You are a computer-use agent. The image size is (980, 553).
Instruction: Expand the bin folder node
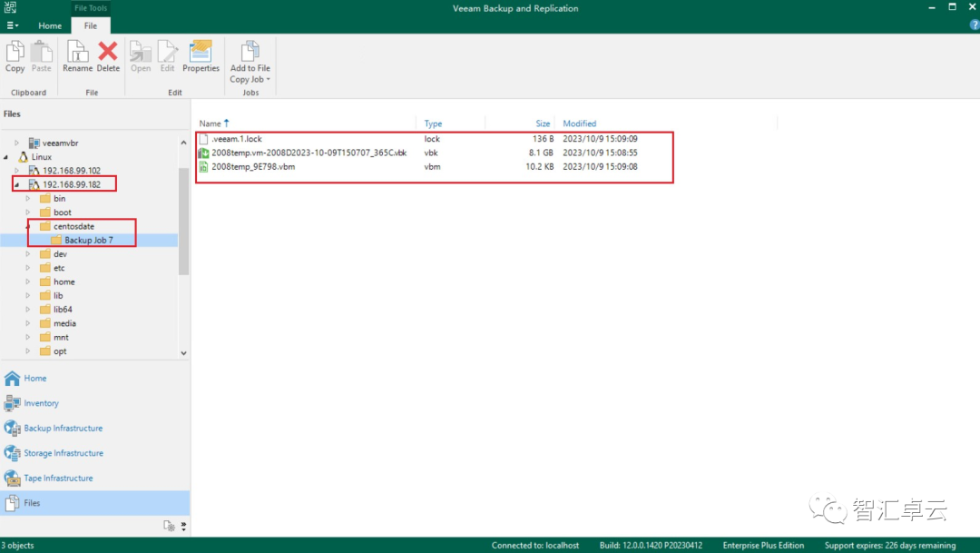[x=27, y=198]
